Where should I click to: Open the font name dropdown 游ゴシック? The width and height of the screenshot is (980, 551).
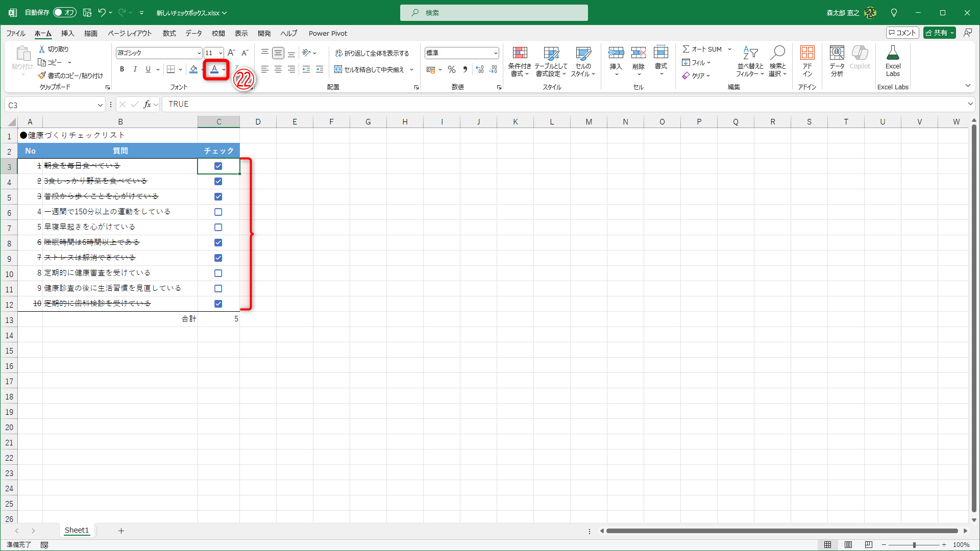tap(199, 53)
